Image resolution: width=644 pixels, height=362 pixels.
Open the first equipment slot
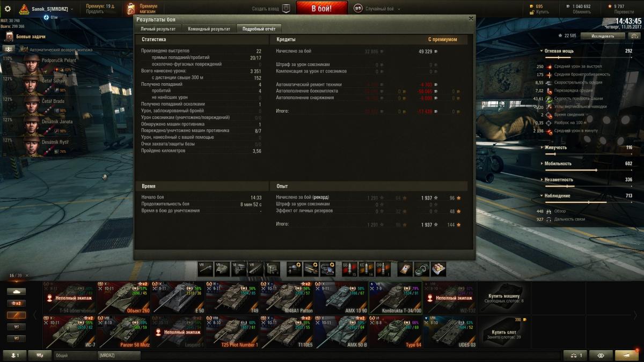tap(295, 269)
